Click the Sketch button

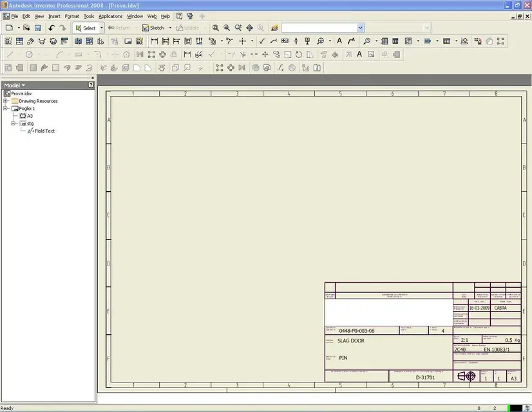[x=153, y=28]
